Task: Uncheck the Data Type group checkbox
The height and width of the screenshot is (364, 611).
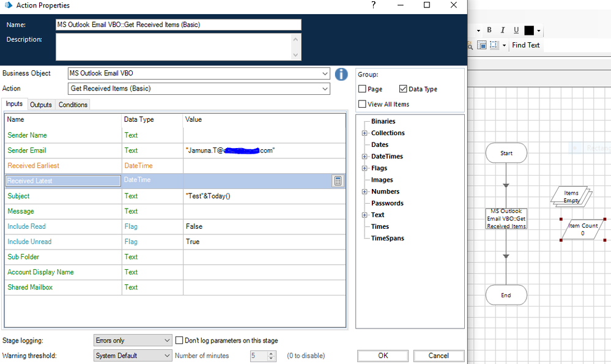Action: pyautogui.click(x=403, y=89)
